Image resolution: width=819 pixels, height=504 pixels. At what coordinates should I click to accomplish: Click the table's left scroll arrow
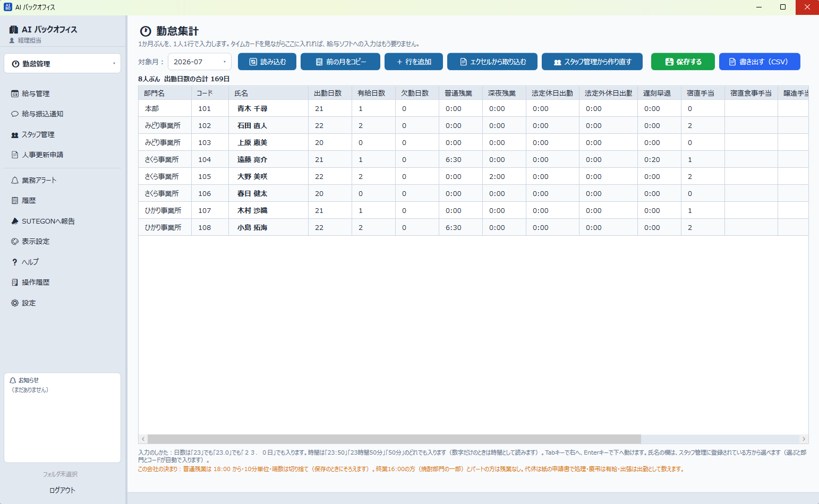click(143, 439)
